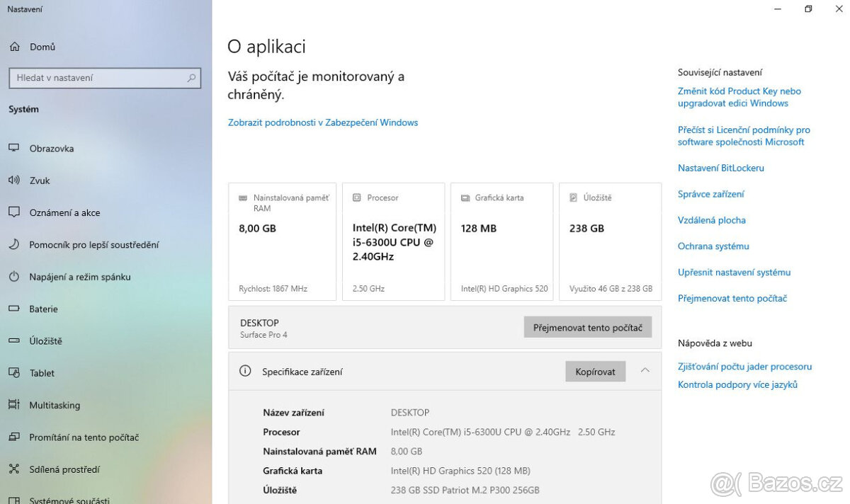Open the Nastavení BitLockeru link
The height and width of the screenshot is (504, 850).
coord(721,168)
